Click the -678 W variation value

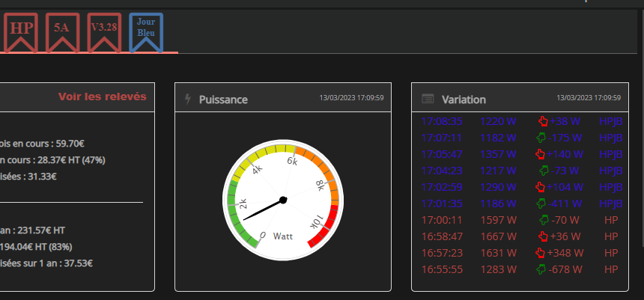[x=565, y=269]
